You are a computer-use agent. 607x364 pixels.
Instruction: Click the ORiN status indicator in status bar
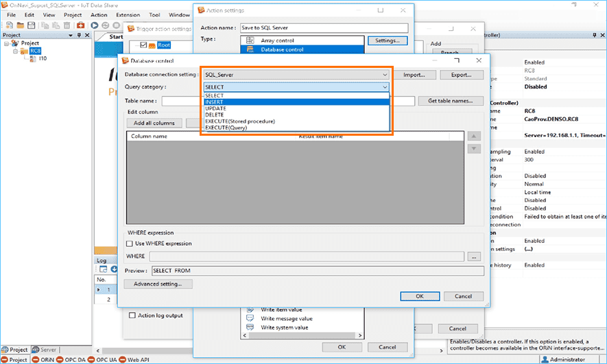point(43,359)
